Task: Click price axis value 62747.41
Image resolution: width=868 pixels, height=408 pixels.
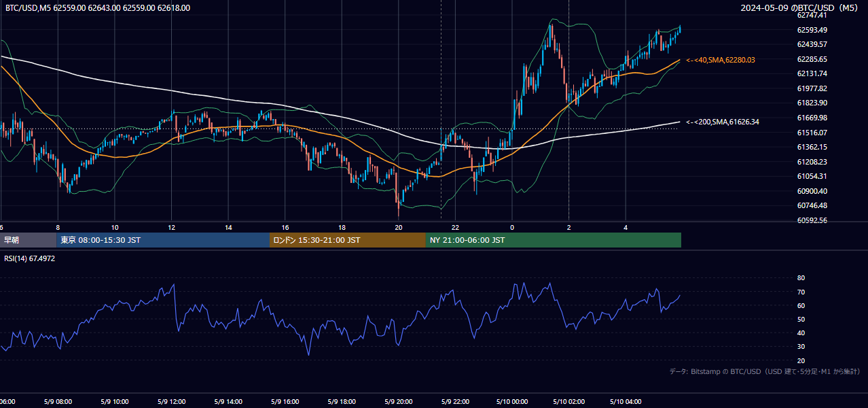Action: 812,15
